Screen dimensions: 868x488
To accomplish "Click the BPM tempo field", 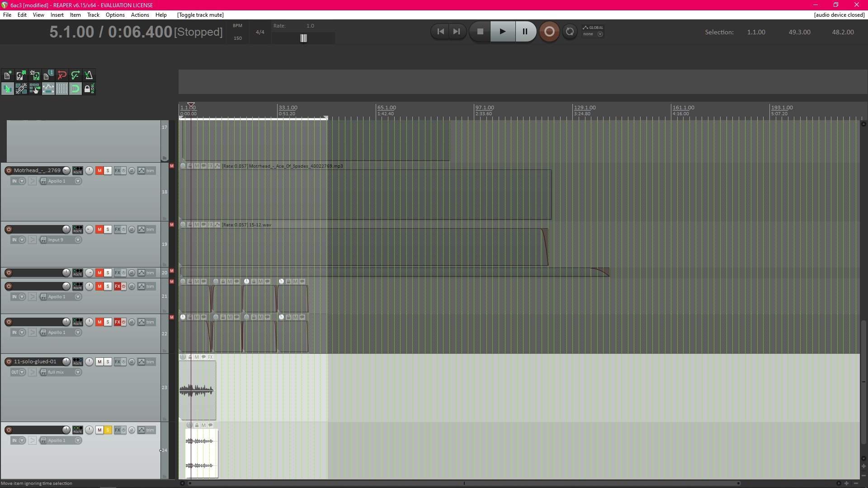I will point(238,38).
